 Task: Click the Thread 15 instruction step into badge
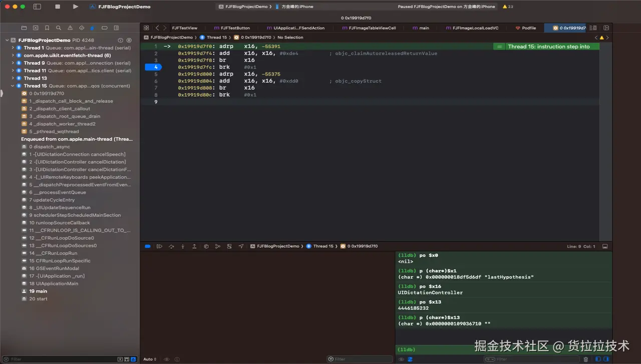coord(545,47)
